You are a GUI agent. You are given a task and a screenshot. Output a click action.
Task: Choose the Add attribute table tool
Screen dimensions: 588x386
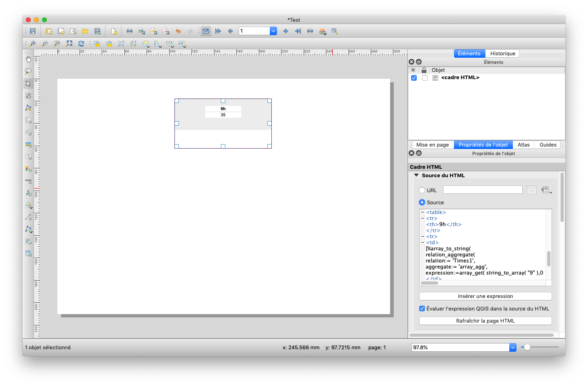[28, 253]
